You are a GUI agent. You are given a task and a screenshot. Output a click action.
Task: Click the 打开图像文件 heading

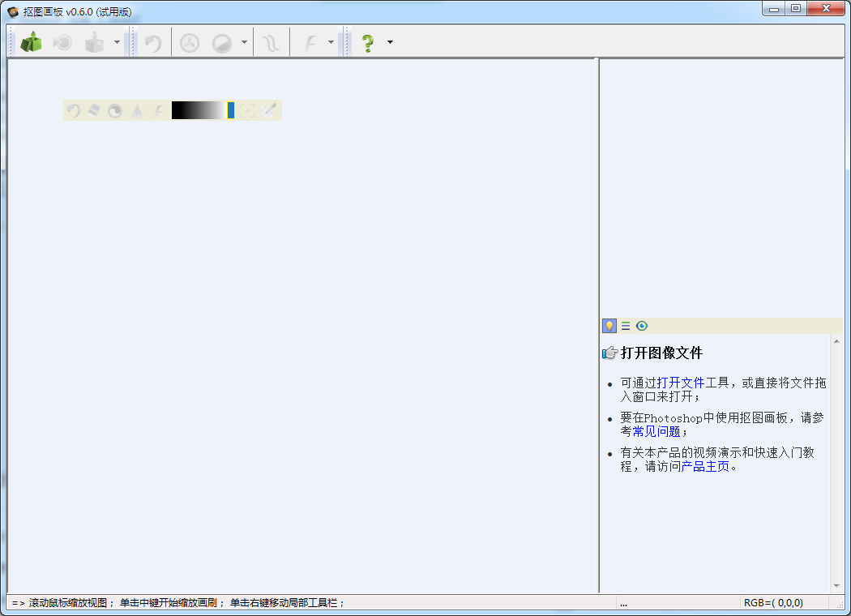click(661, 353)
